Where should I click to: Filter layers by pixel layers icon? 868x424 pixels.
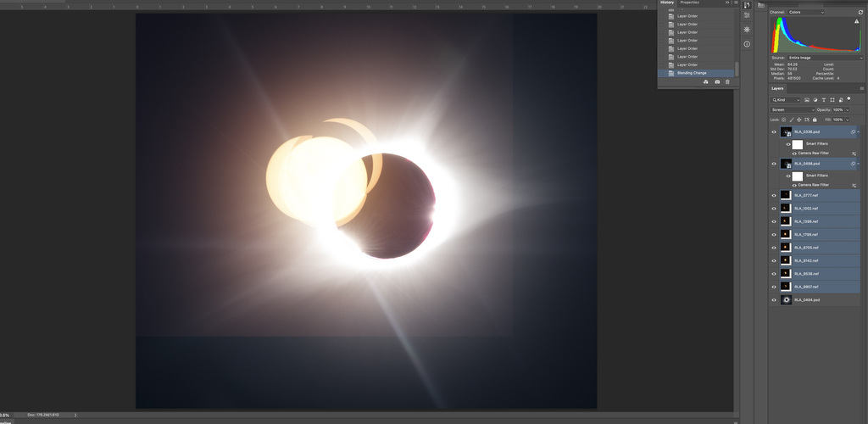[x=807, y=100]
